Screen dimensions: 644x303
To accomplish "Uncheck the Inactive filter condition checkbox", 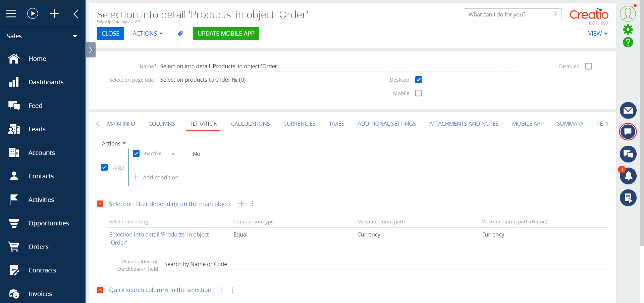I will pyautogui.click(x=136, y=154).
